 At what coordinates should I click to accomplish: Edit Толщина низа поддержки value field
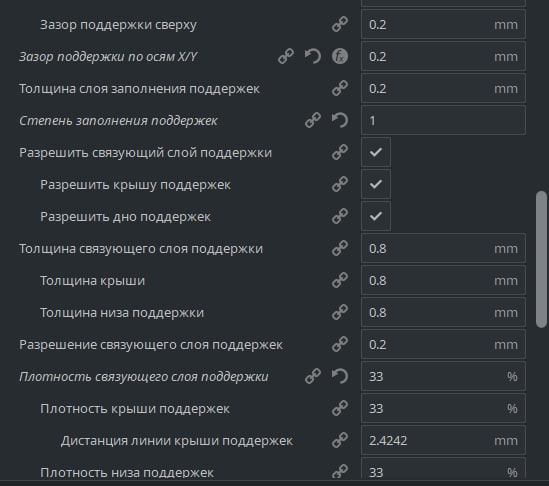[443, 312]
